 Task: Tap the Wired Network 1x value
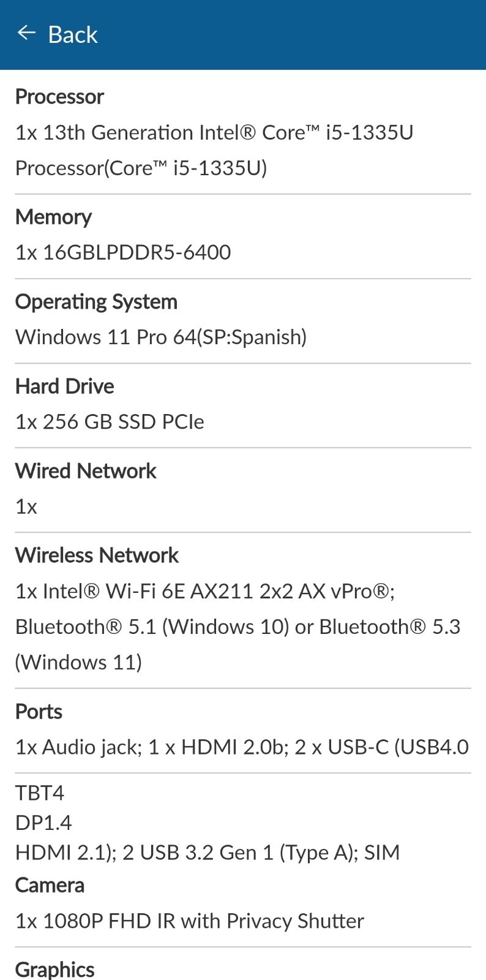pos(26,507)
